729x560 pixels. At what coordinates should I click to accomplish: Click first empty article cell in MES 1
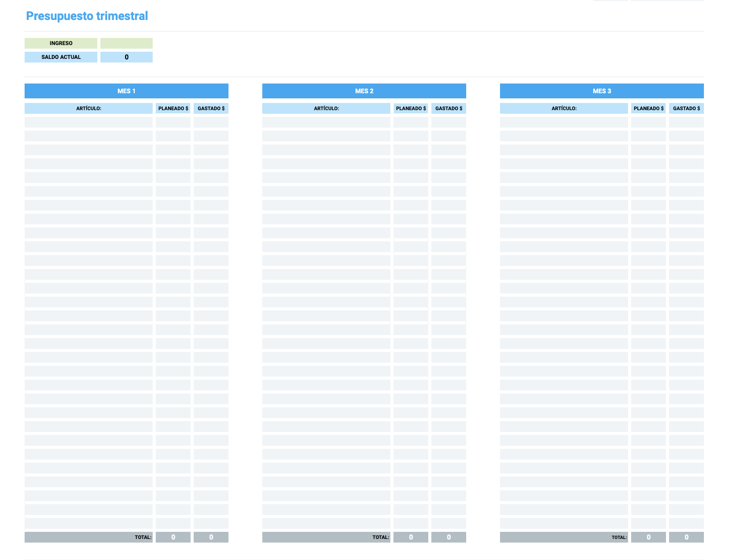[89, 122]
